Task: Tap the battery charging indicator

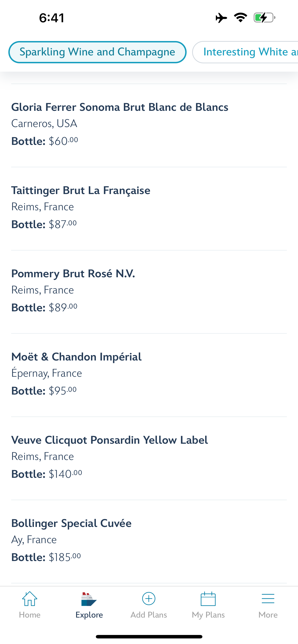Action: [x=264, y=18]
